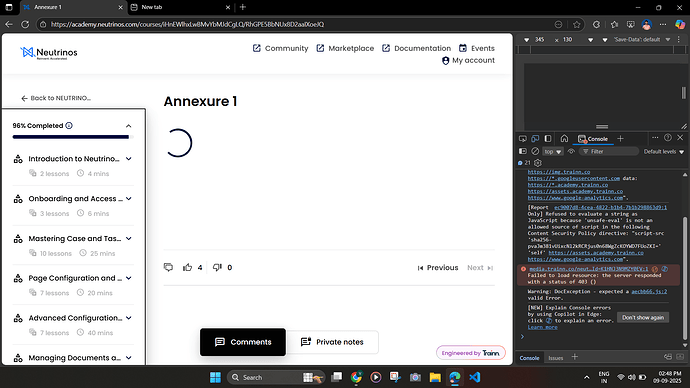The height and width of the screenshot is (388, 690).
Task: Open the DevTools help question mark icon
Action: [x=668, y=138]
